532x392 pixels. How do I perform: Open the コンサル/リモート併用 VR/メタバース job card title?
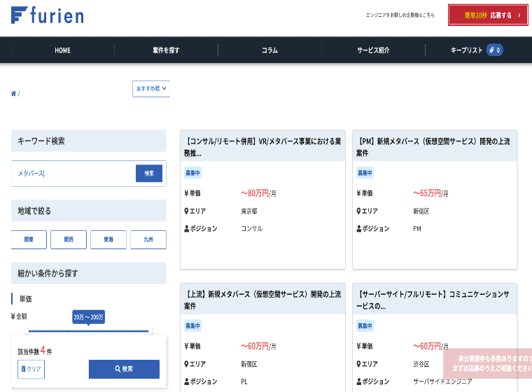(262, 147)
